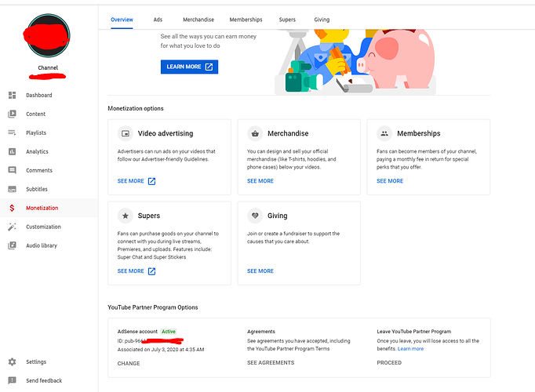This screenshot has width=535, height=392.
Task: Open the Analytics bar-chart icon
Action: [12, 151]
